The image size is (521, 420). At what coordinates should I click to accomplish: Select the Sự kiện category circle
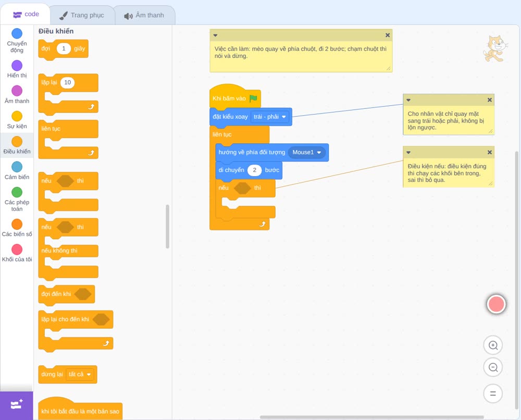pyautogui.click(x=17, y=116)
